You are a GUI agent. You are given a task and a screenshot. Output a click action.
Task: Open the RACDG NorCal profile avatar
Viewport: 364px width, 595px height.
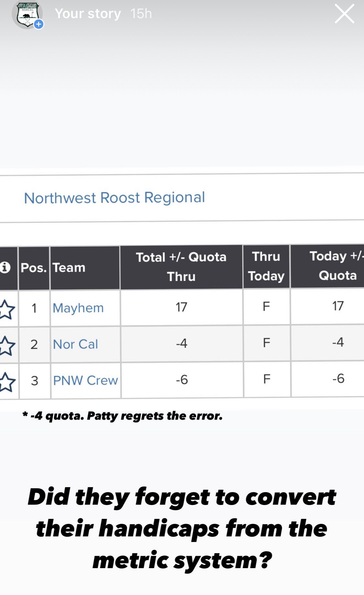coord(27,15)
